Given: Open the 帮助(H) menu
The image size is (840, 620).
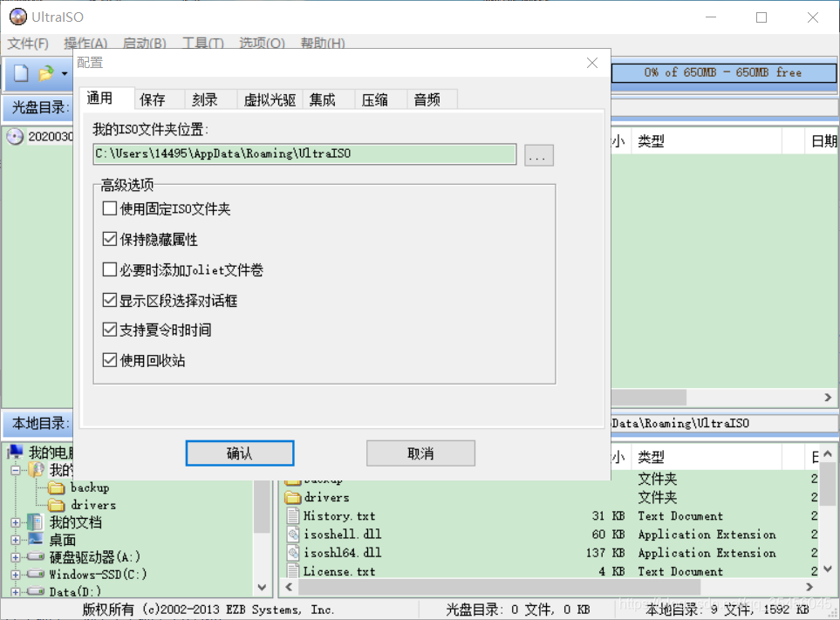Looking at the screenshot, I should 323,44.
